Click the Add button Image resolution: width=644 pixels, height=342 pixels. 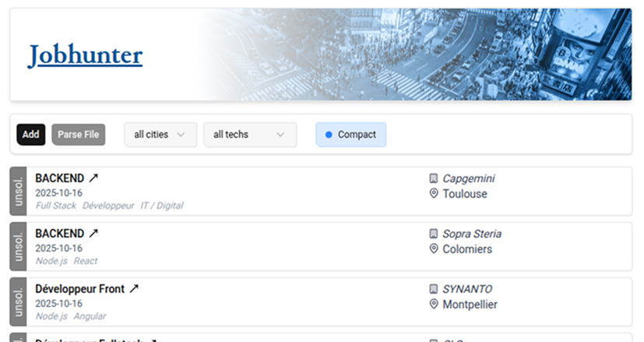pos(31,135)
